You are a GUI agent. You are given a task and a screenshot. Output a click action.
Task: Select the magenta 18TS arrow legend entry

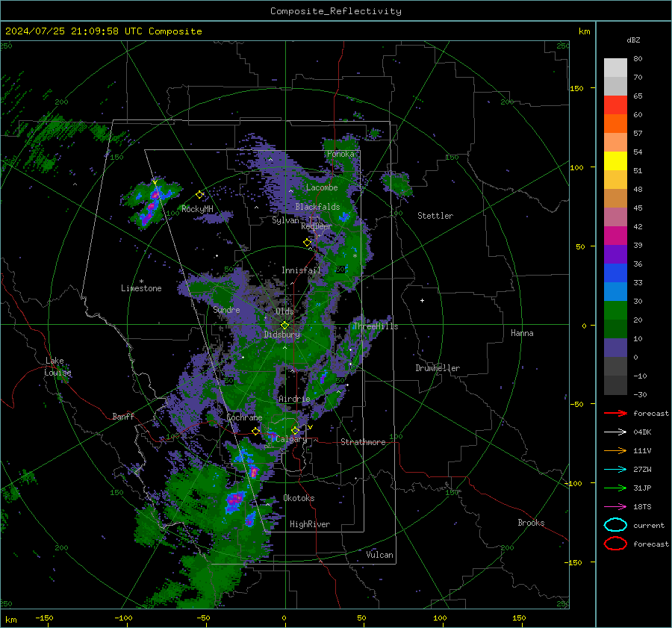[615, 507]
